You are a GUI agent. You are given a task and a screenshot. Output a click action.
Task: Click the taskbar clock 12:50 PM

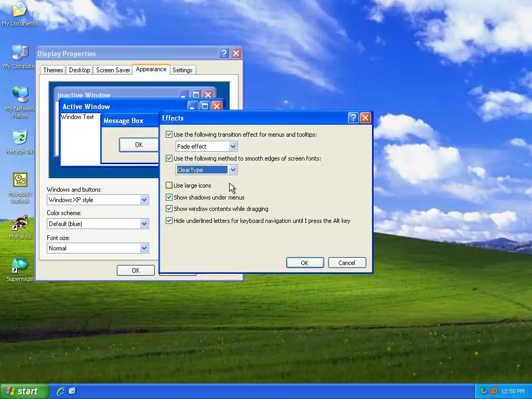513,391
